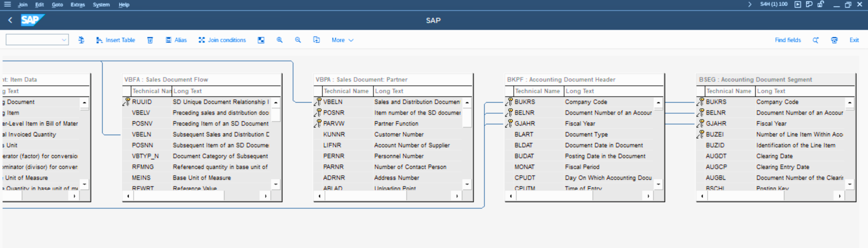
Task: Expand the chevron beside S4H system info
Action: tap(749, 4)
